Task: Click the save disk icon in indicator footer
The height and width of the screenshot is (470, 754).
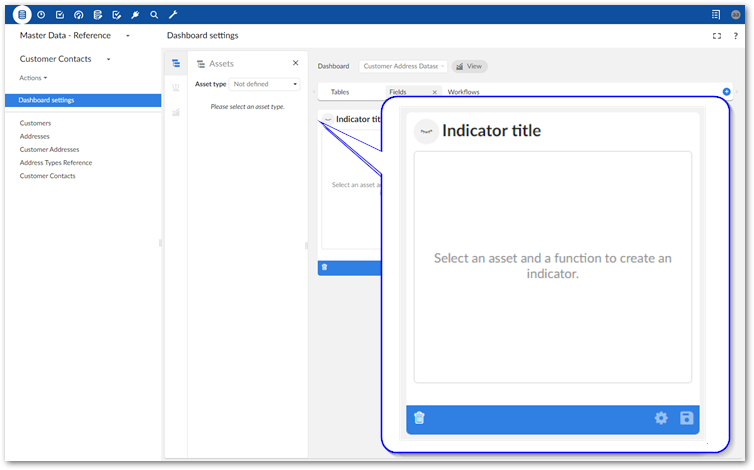Action: point(687,418)
